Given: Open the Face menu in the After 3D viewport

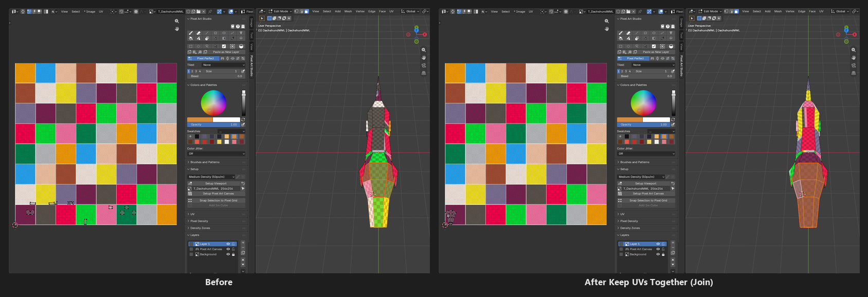Looking at the screenshot, I should pyautogui.click(x=812, y=11).
